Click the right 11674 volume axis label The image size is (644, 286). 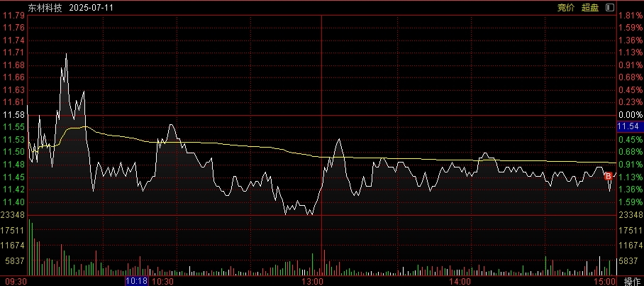click(x=631, y=246)
